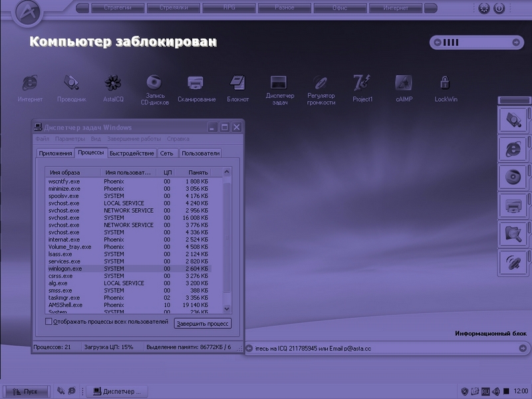The width and height of the screenshot is (532, 399).
Task: Toggle Отображать процессы всех пользователей checkbox
Action: click(x=49, y=321)
